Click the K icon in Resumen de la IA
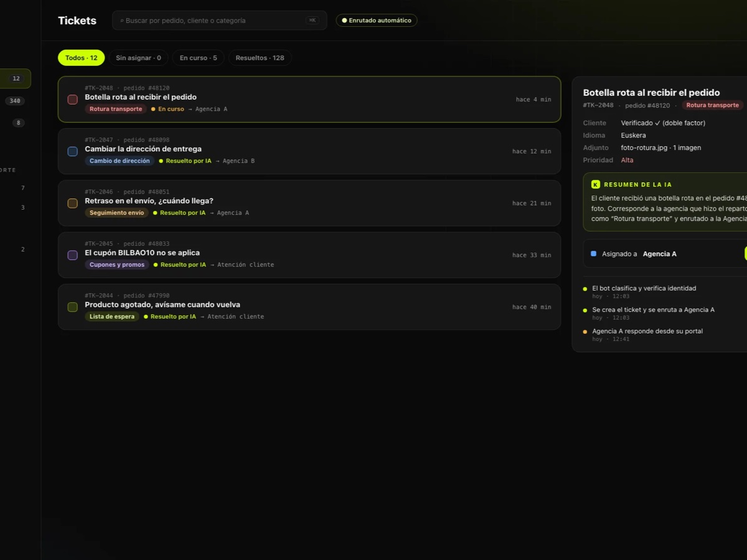The height and width of the screenshot is (560, 747). [x=596, y=184]
